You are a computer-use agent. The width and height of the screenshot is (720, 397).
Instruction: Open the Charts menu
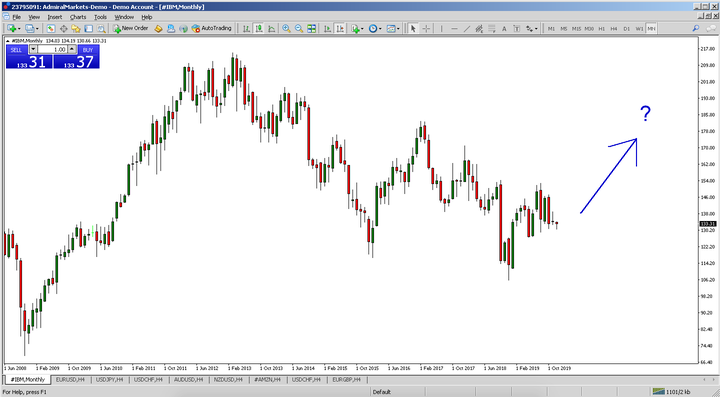pyautogui.click(x=78, y=17)
